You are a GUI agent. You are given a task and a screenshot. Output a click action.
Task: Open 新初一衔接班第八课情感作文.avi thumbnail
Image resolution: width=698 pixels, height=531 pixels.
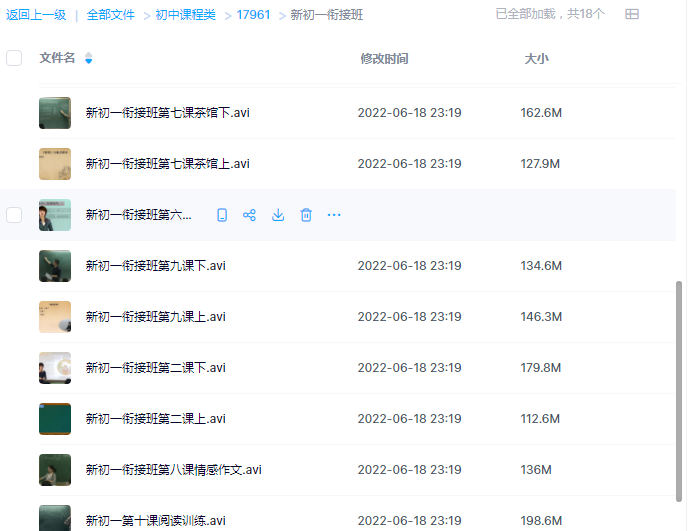54,470
